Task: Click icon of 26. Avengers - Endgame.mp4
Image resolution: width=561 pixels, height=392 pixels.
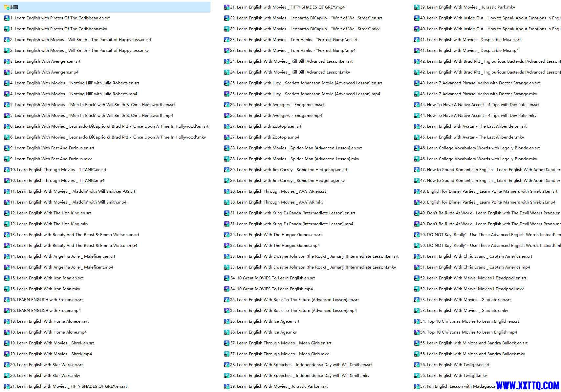Action: click(227, 115)
